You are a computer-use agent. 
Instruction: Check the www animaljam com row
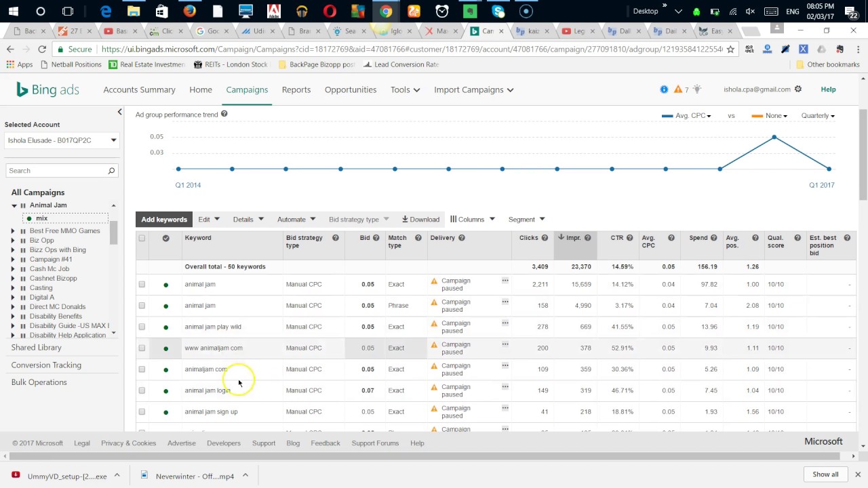(142, 348)
